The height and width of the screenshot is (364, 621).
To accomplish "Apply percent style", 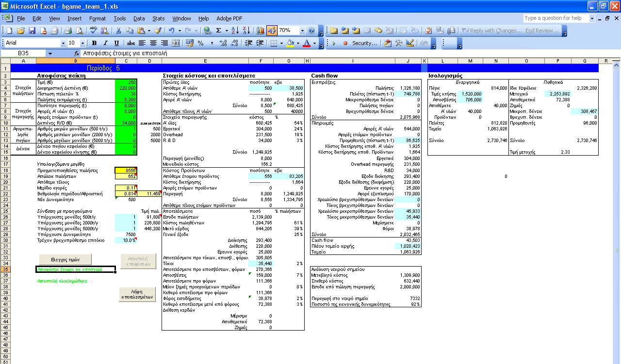I will coord(200,43).
